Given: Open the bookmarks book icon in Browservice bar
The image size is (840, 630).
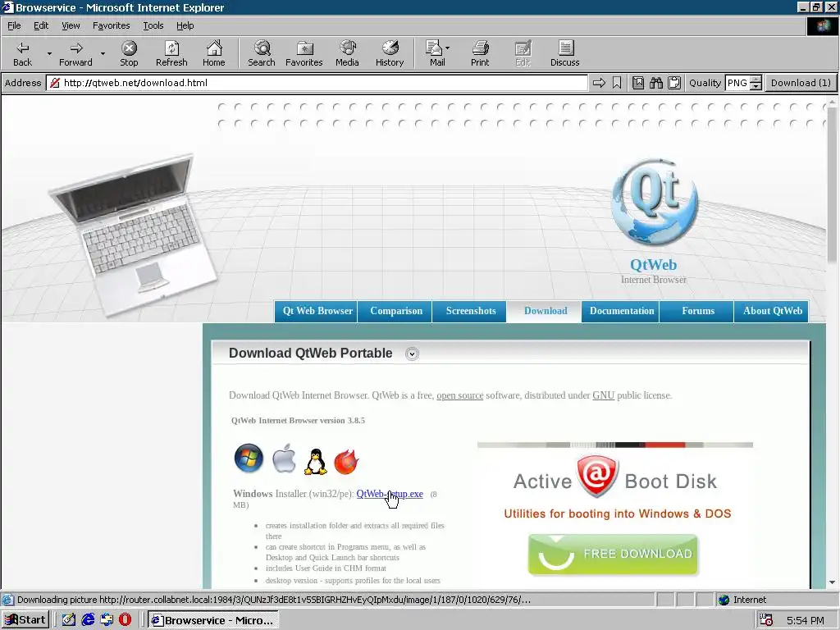Looking at the screenshot, I should coord(638,83).
